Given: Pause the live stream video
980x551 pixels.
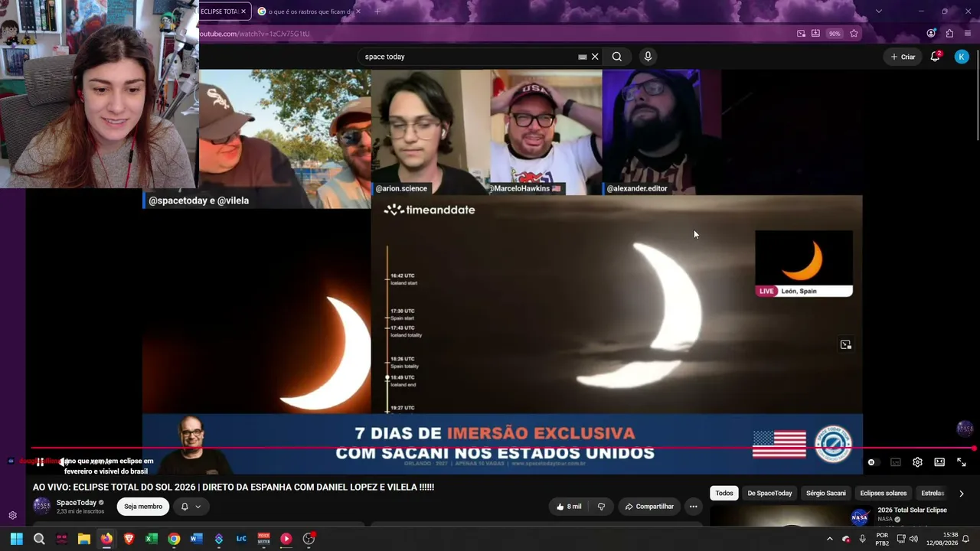Looking at the screenshot, I should (x=40, y=462).
